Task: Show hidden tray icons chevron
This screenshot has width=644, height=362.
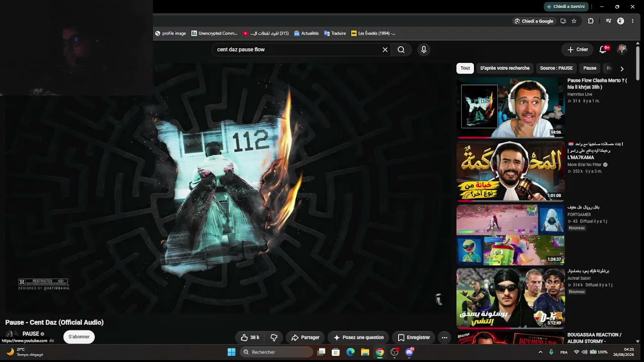Action: click(540, 352)
